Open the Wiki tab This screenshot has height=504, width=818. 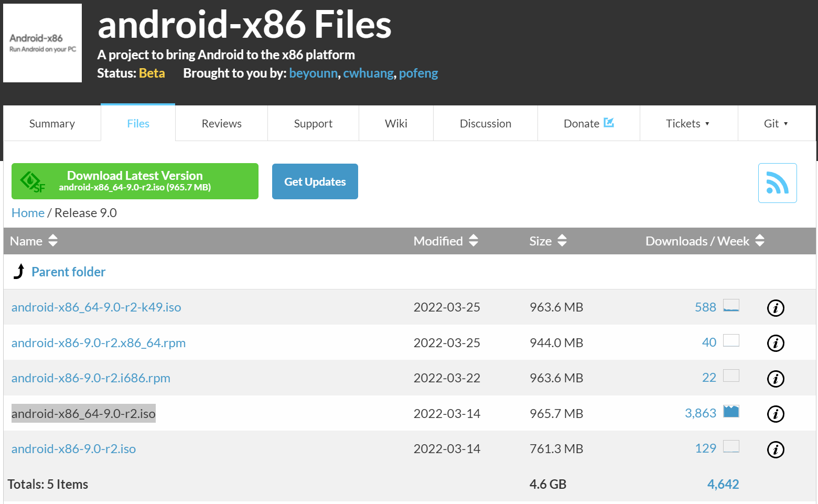396,123
